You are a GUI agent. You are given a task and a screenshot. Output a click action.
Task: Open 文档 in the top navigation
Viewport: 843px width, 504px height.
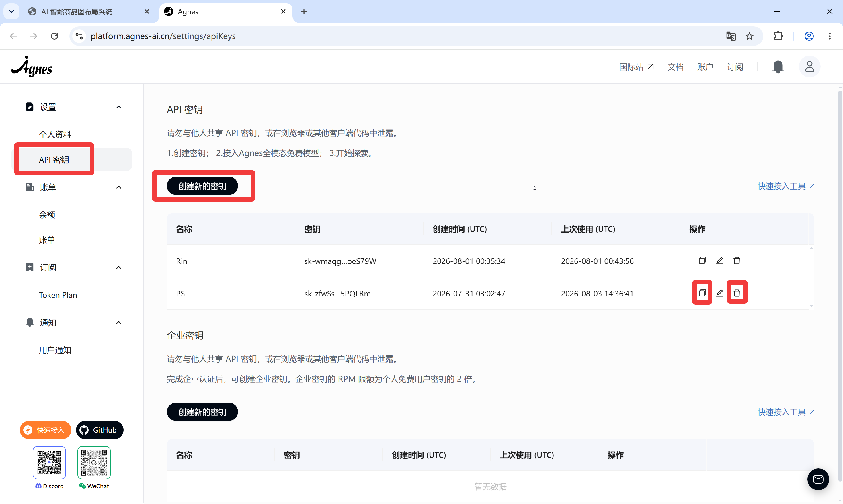pos(675,67)
